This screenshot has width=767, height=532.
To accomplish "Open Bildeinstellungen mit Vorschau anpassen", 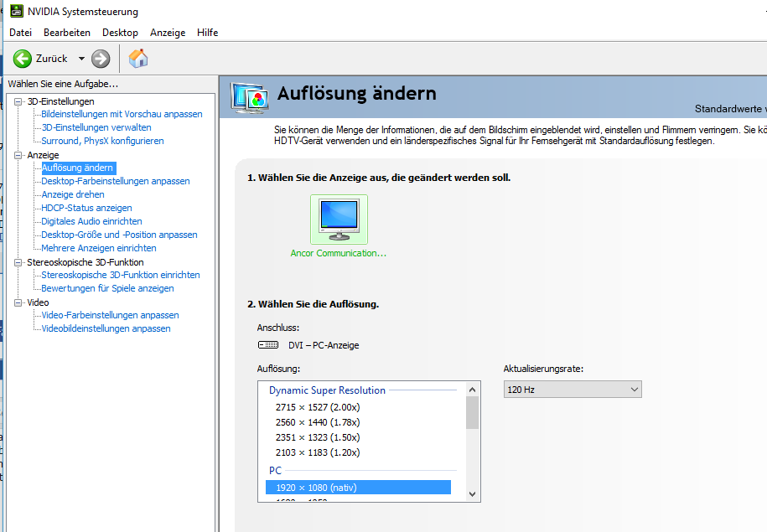I will point(122,114).
